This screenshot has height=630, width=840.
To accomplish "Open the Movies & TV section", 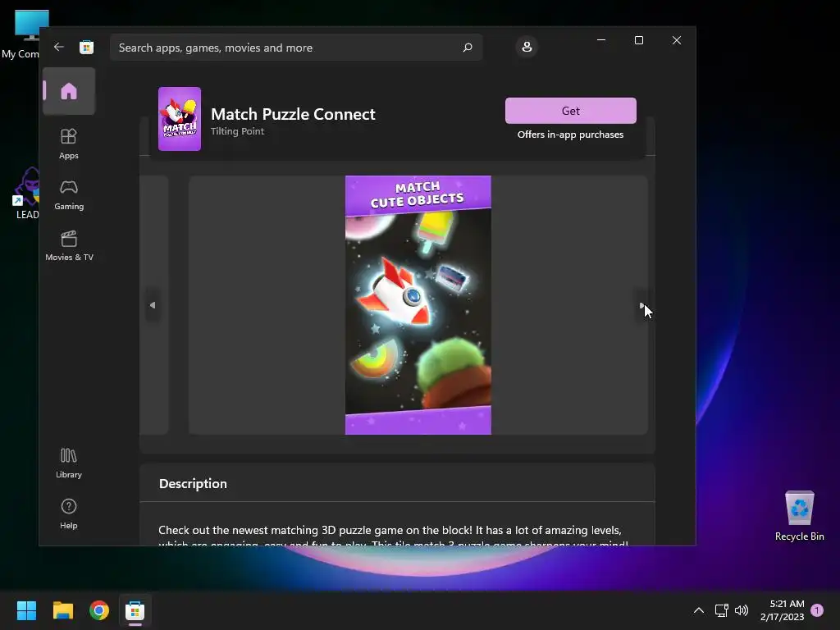I will tap(69, 246).
